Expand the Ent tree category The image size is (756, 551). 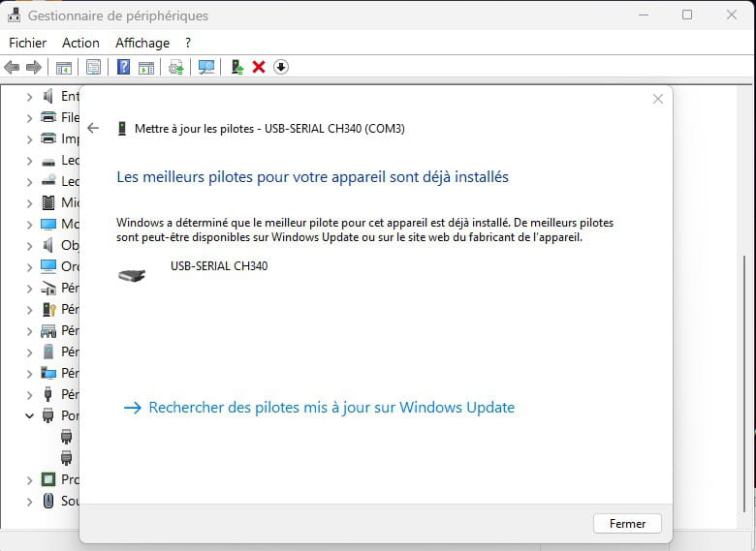pos(29,97)
